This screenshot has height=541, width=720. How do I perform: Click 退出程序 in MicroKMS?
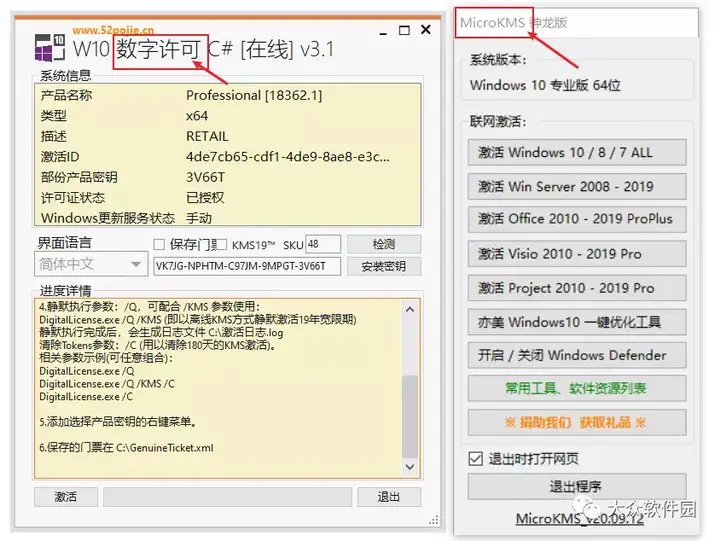(577, 486)
